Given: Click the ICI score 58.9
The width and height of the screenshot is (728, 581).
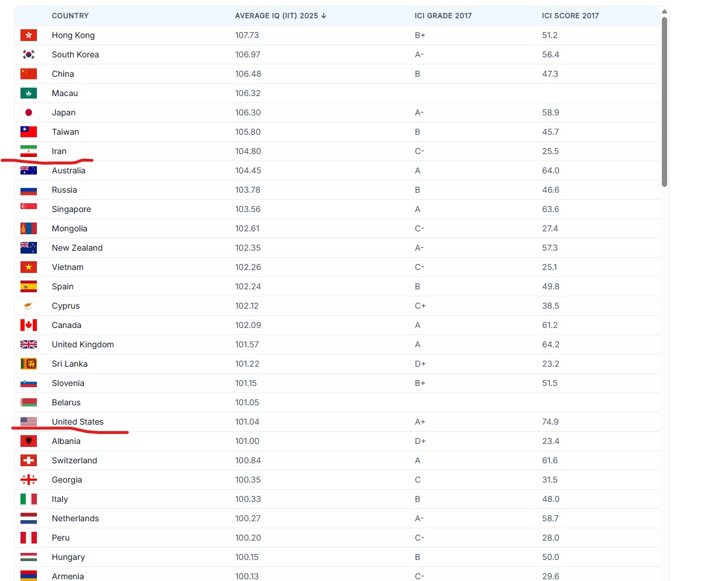Looking at the screenshot, I should tap(551, 112).
